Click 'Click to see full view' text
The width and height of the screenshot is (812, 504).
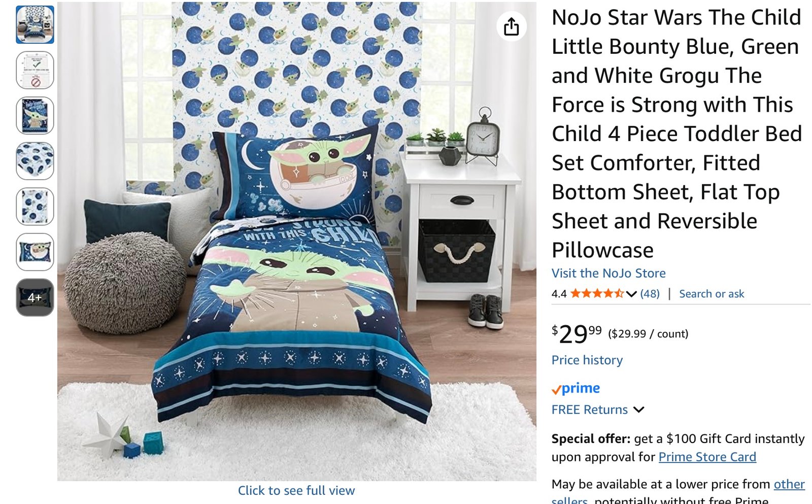[296, 491]
